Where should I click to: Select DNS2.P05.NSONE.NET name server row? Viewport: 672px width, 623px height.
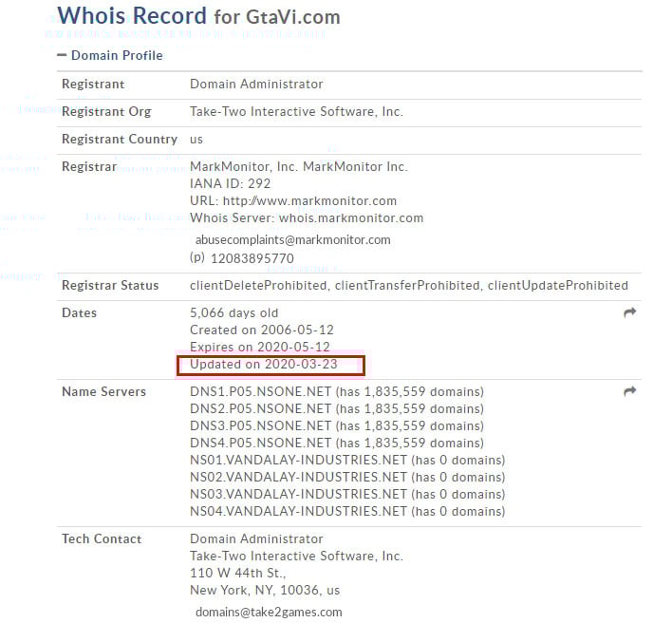[337, 408]
